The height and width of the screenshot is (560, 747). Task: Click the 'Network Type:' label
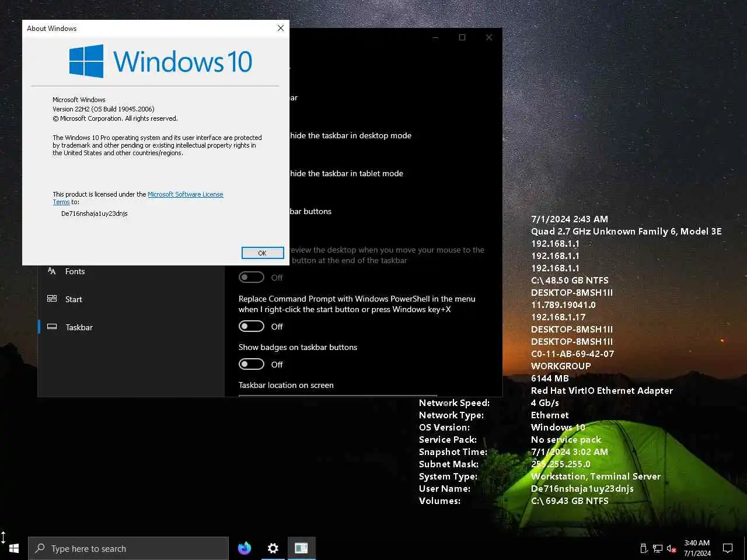click(451, 415)
